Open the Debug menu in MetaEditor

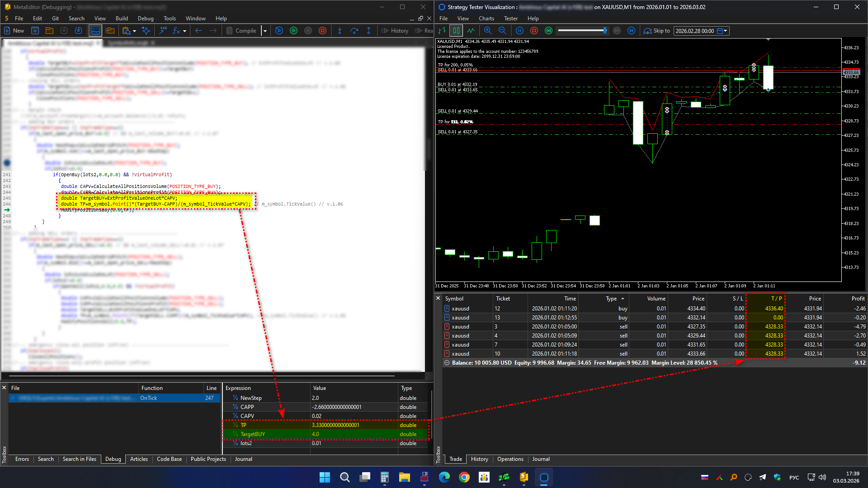tap(146, 19)
